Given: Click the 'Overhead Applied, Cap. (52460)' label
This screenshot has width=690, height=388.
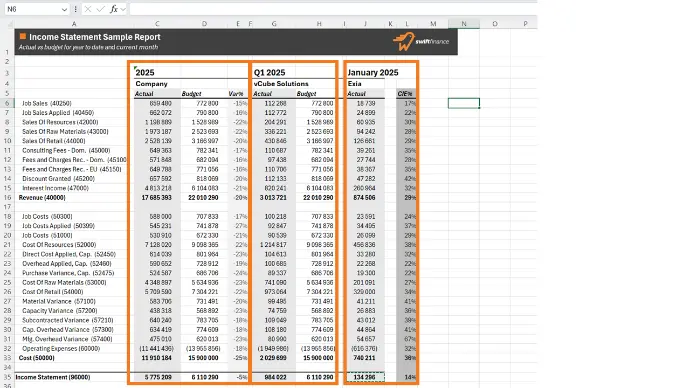Looking at the screenshot, I should click(x=67, y=264).
